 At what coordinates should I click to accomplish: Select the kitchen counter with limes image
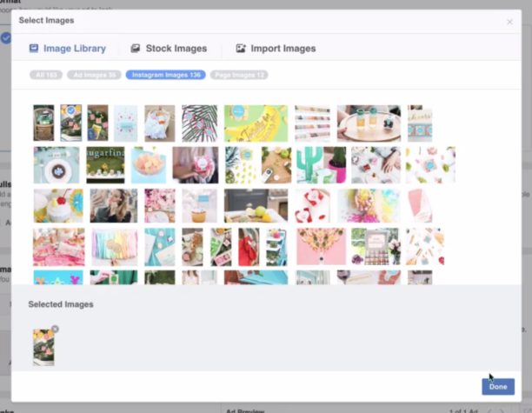(x=256, y=206)
